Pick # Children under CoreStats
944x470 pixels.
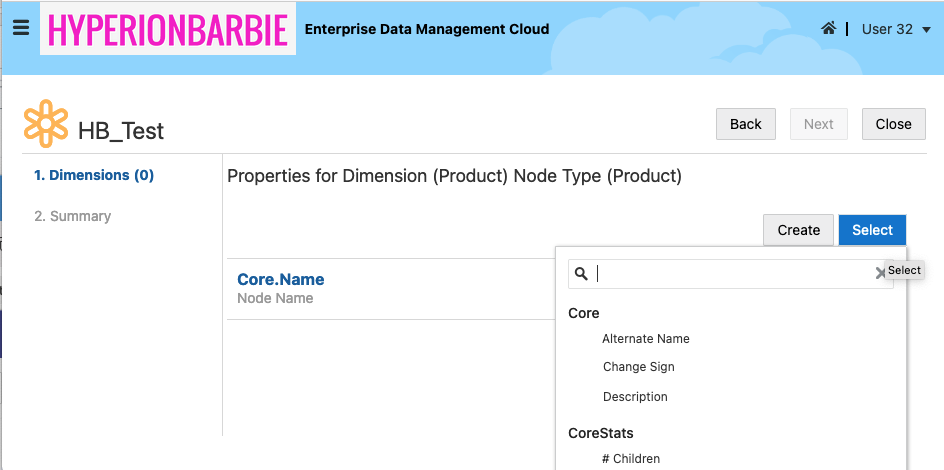631,459
